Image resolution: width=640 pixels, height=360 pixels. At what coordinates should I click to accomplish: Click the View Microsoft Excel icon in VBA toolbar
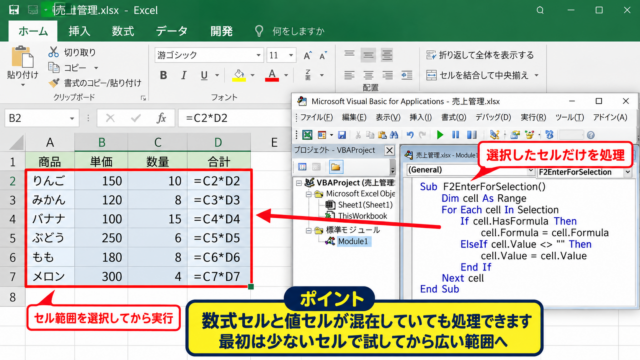(307, 135)
